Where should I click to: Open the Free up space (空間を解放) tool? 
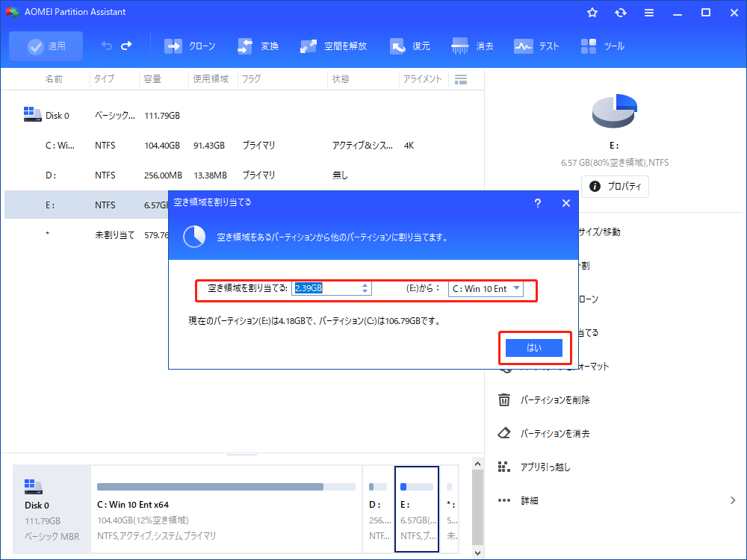(x=333, y=46)
